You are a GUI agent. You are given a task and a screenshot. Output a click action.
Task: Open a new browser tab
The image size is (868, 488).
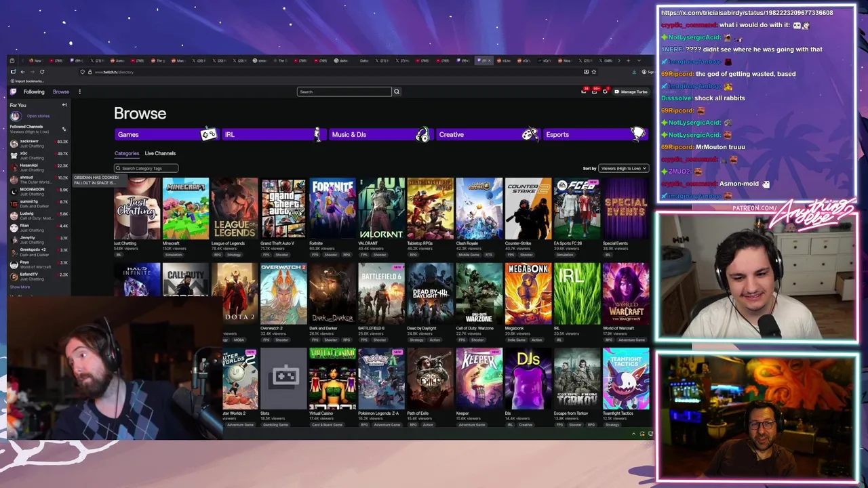(628, 60)
